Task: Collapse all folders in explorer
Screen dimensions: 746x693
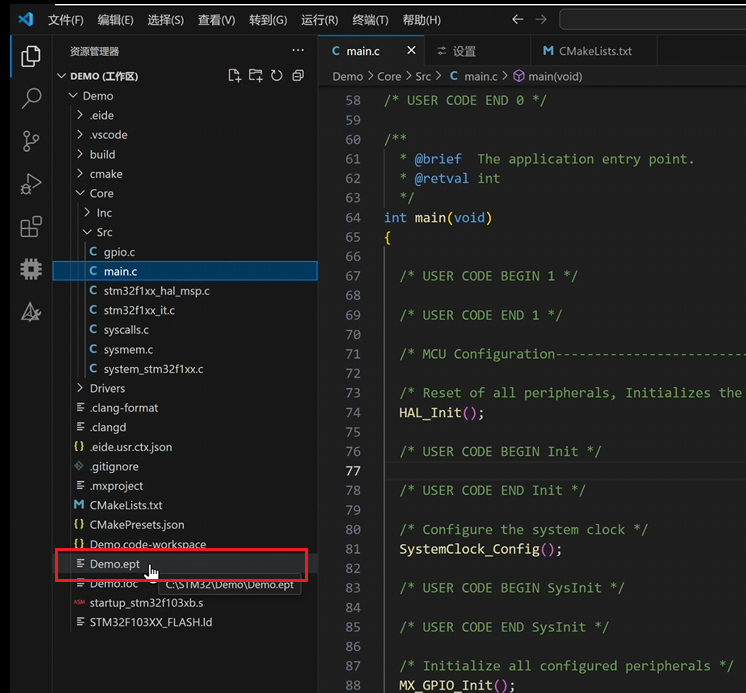Action: coord(298,76)
